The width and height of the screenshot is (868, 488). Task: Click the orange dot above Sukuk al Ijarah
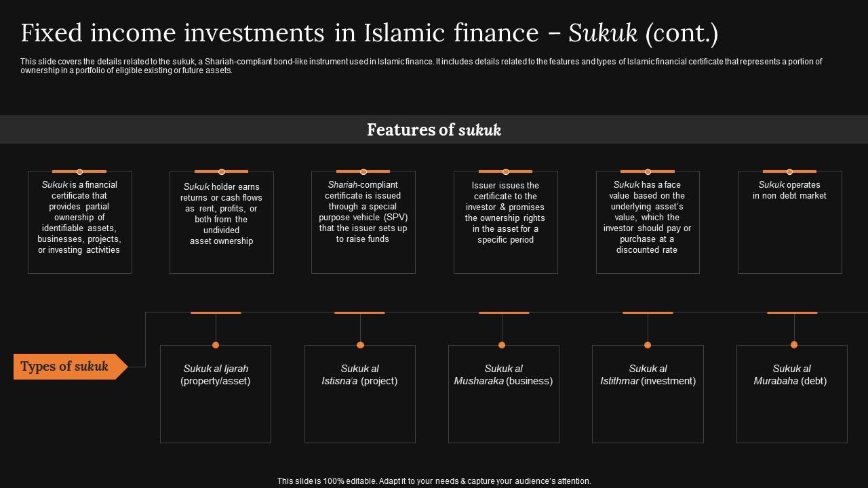point(216,345)
